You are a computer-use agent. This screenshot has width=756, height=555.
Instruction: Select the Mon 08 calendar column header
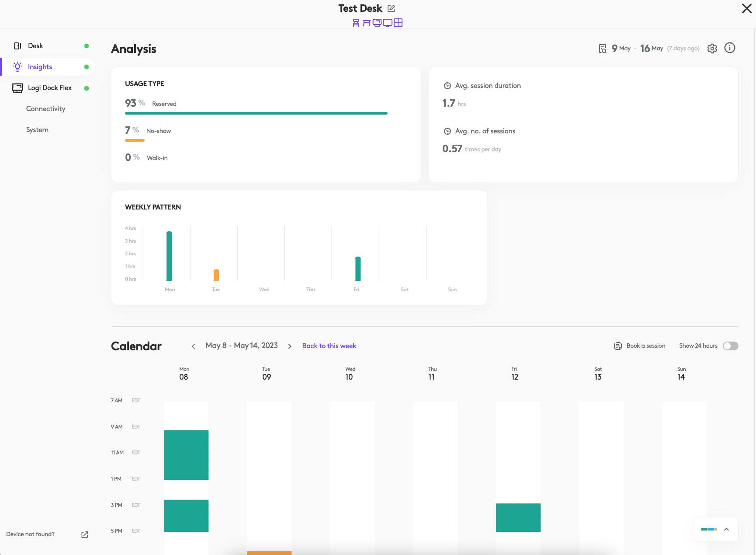pyautogui.click(x=184, y=374)
